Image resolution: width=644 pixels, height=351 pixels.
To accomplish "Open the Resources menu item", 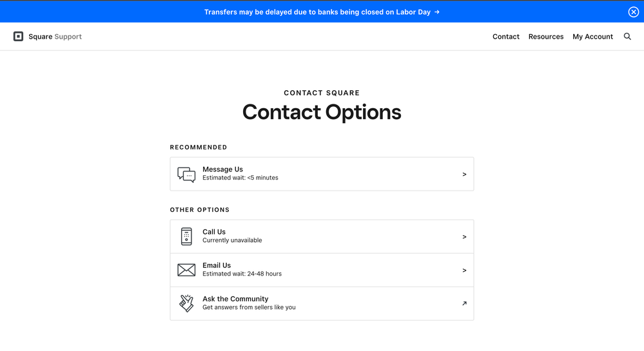I will click(546, 37).
